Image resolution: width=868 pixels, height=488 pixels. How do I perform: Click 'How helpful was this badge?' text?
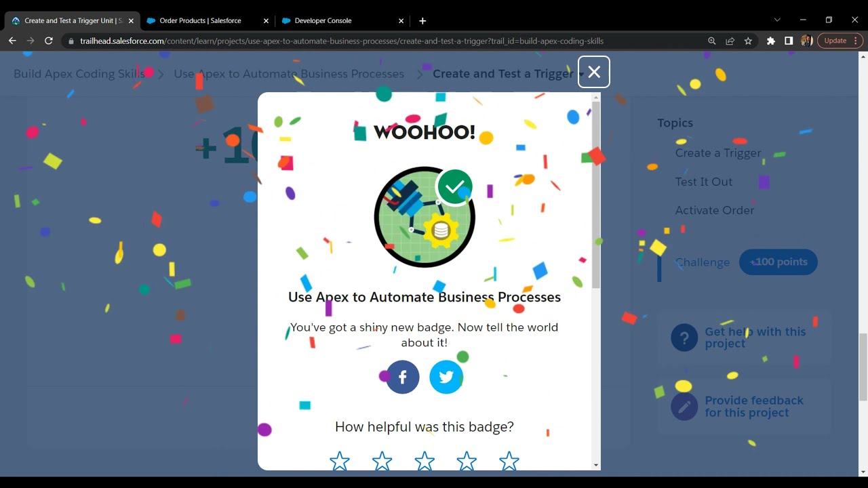tap(425, 427)
